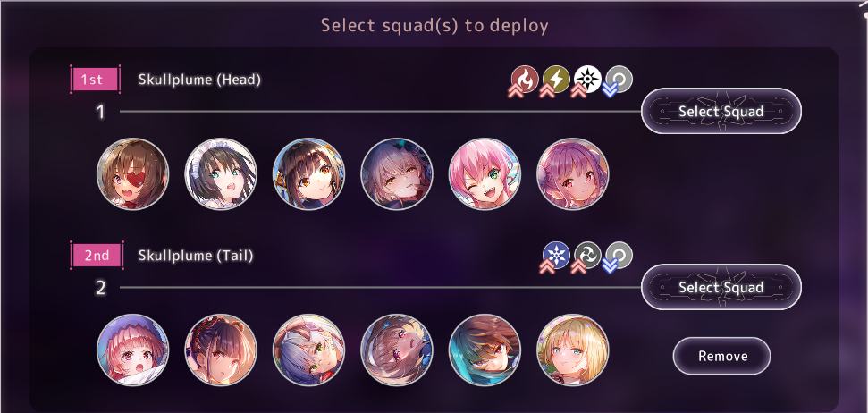Screen dimensions: 868x413
Task: Select the eyepatch brown-haired girl portrait
Action: pyautogui.click(x=133, y=173)
